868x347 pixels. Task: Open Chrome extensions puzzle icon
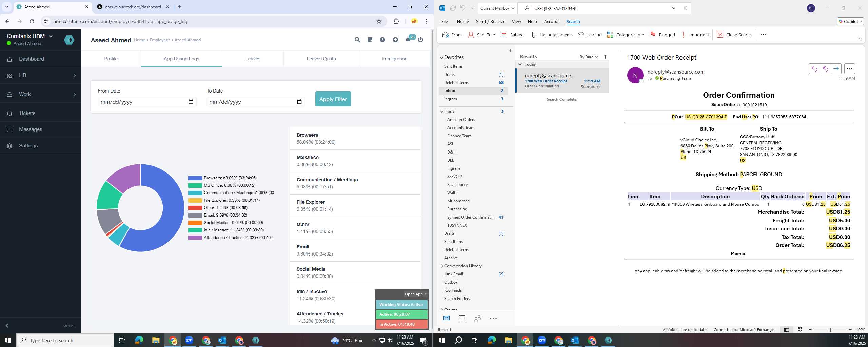point(396,21)
